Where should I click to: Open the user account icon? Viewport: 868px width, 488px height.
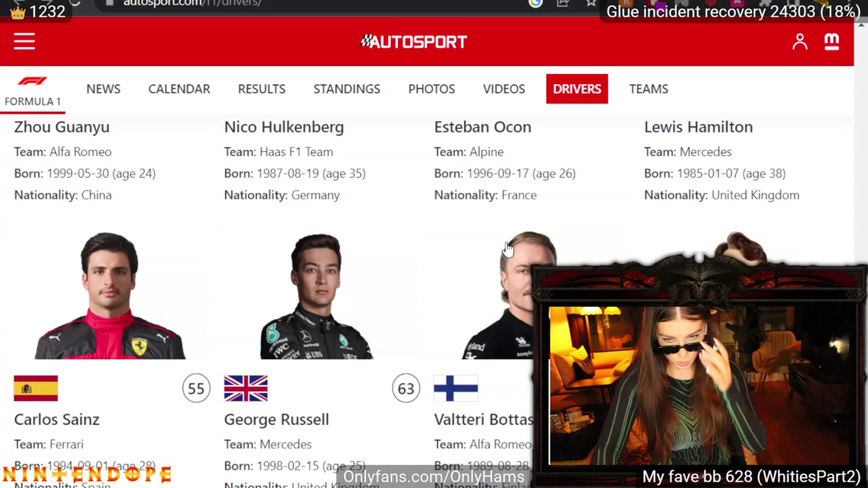[x=800, y=42]
